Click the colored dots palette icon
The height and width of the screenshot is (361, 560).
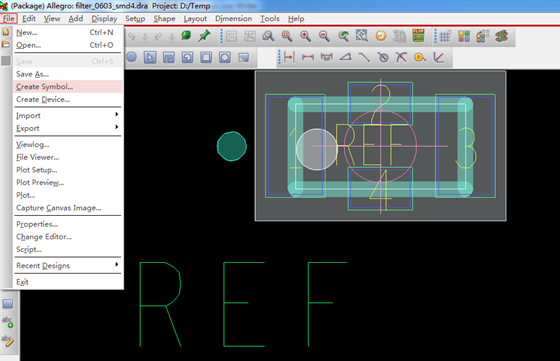click(482, 36)
